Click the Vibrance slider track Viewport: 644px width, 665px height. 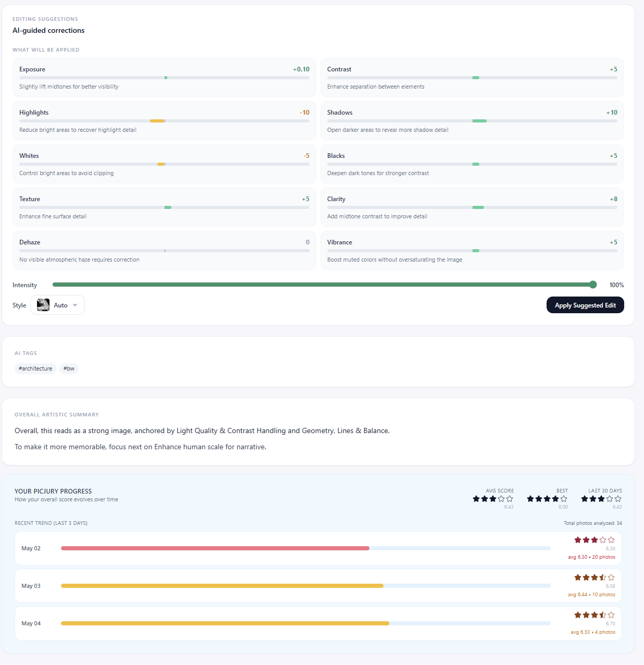click(472, 251)
